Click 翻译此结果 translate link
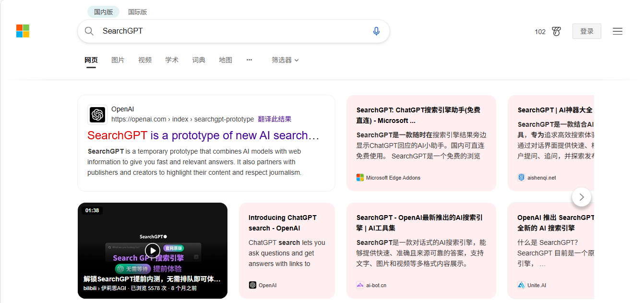 [274, 119]
